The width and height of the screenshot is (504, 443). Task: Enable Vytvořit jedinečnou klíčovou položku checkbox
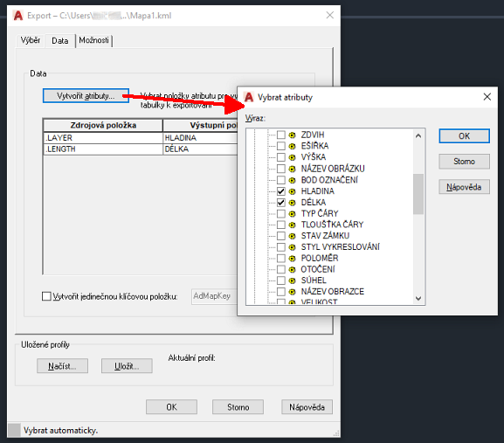46,296
